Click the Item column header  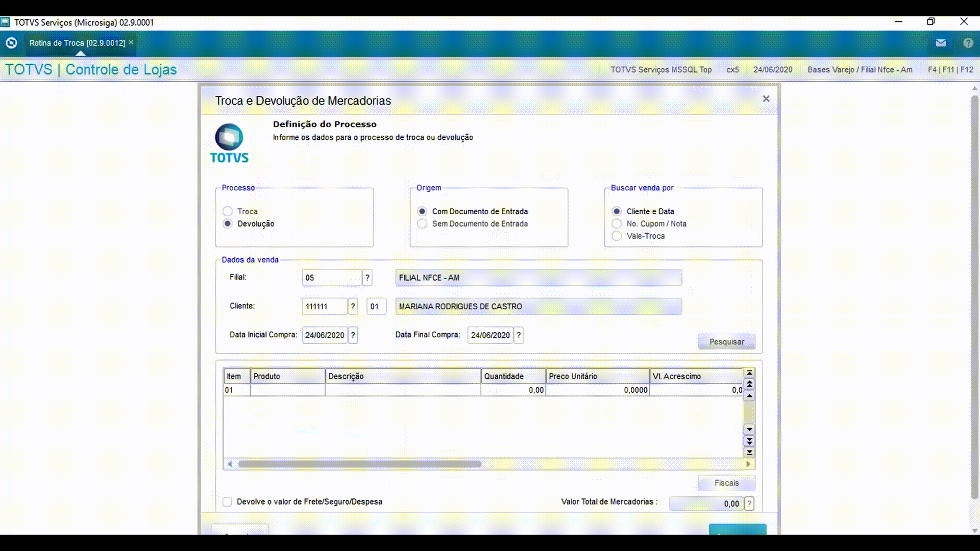(237, 376)
